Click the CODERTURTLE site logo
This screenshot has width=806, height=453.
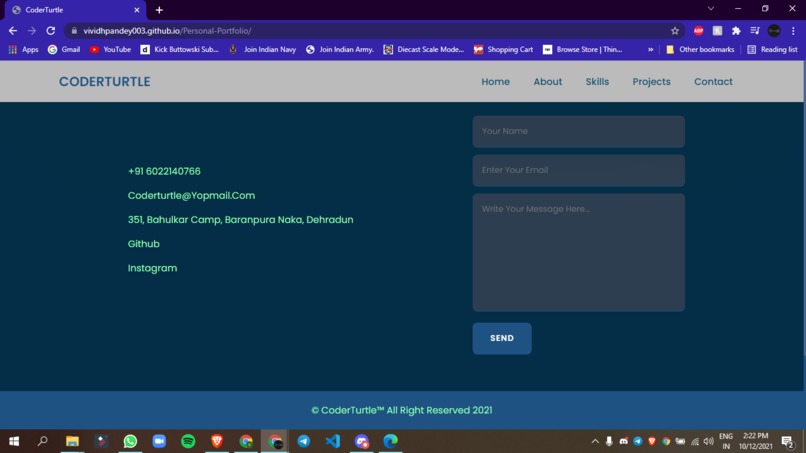tap(104, 82)
